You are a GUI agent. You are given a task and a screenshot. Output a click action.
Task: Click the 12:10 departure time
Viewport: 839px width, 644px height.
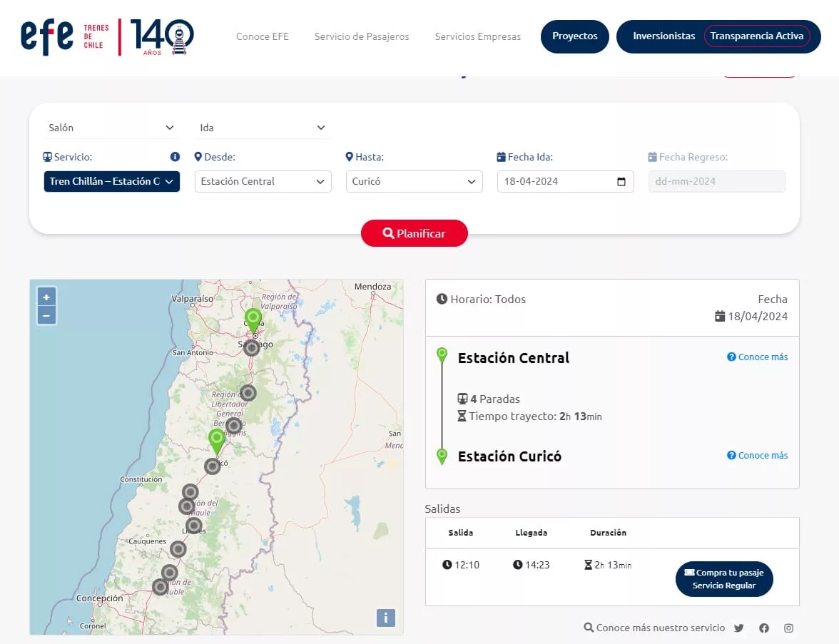(461, 565)
